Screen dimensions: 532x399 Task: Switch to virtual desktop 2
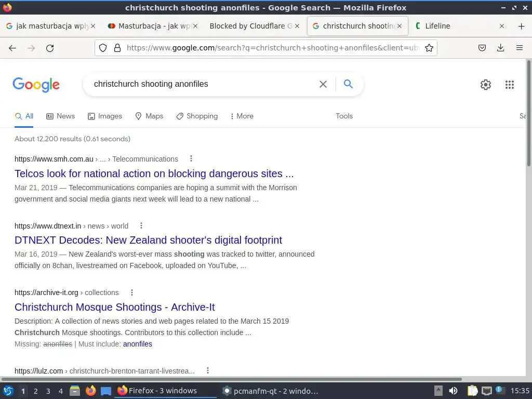[x=36, y=391]
